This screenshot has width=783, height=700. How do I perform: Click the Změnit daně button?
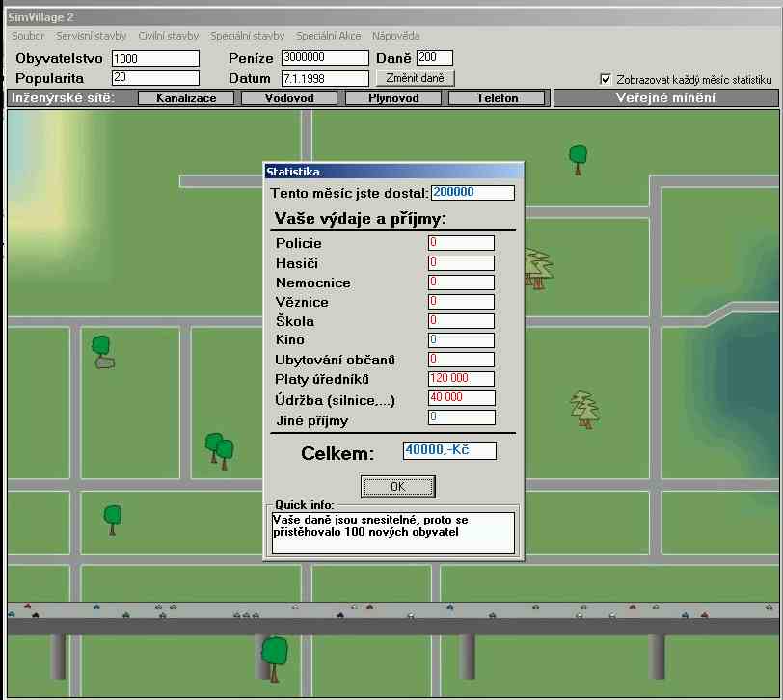click(x=415, y=78)
